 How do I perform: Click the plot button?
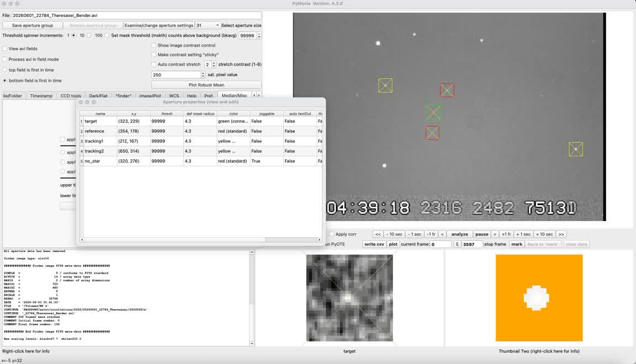point(393,244)
